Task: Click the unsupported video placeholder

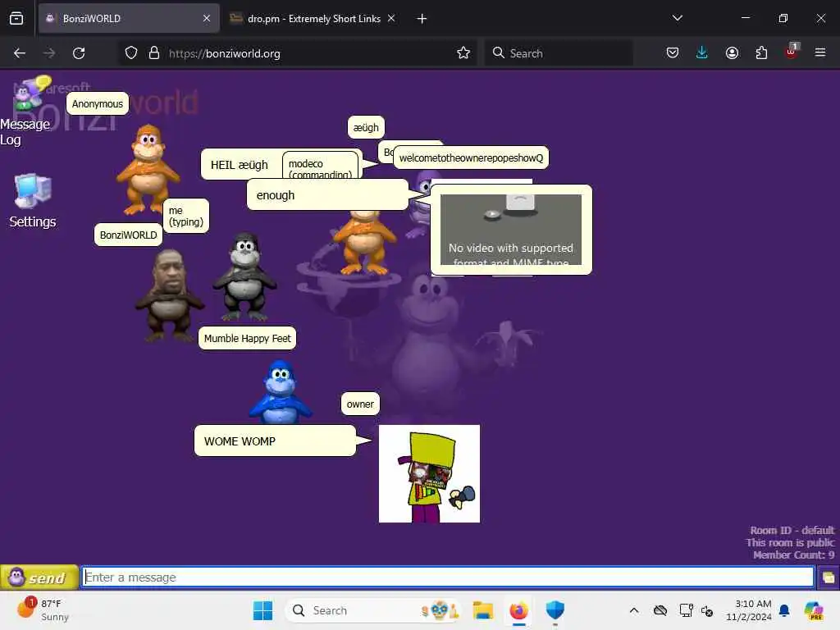Action: pos(511,230)
